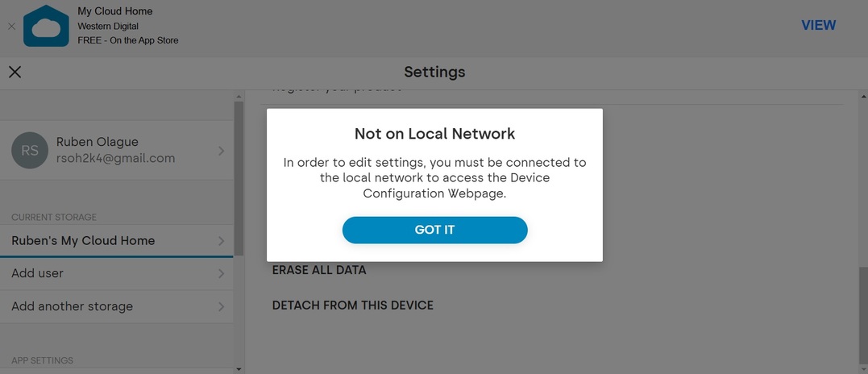Click sidebar scrollbar down arrow
The height and width of the screenshot is (374, 868).
click(x=239, y=369)
